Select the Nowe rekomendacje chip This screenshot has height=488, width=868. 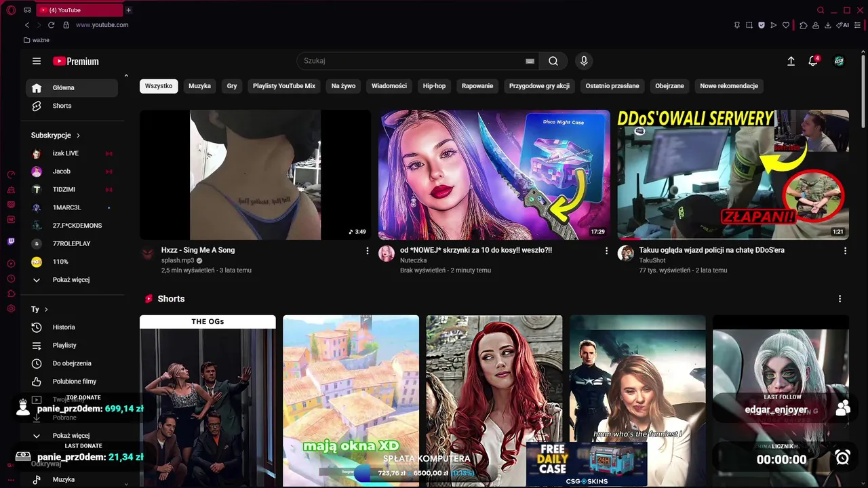click(729, 86)
